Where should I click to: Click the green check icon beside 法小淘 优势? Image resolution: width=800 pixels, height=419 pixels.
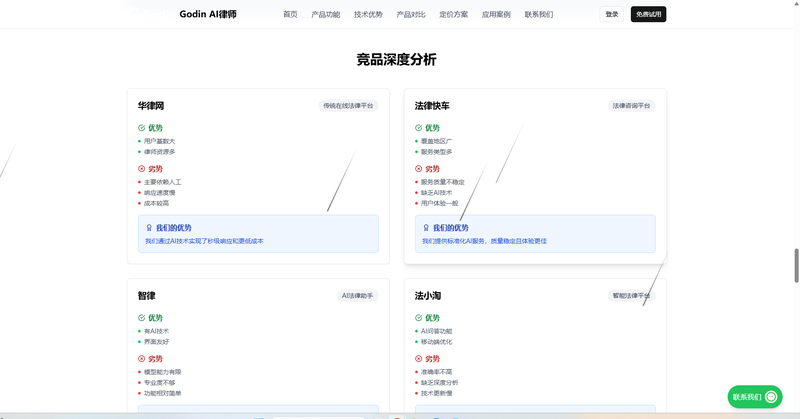pos(418,317)
